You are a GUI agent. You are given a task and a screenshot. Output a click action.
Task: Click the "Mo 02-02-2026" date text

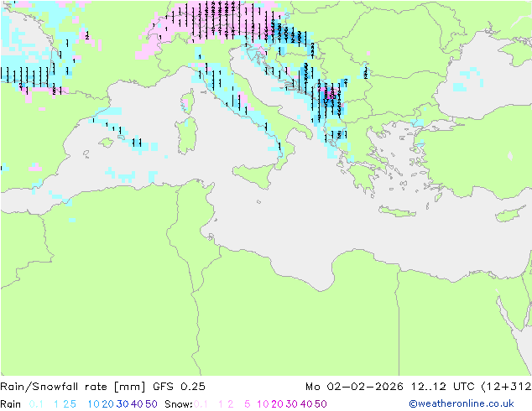click(354, 386)
